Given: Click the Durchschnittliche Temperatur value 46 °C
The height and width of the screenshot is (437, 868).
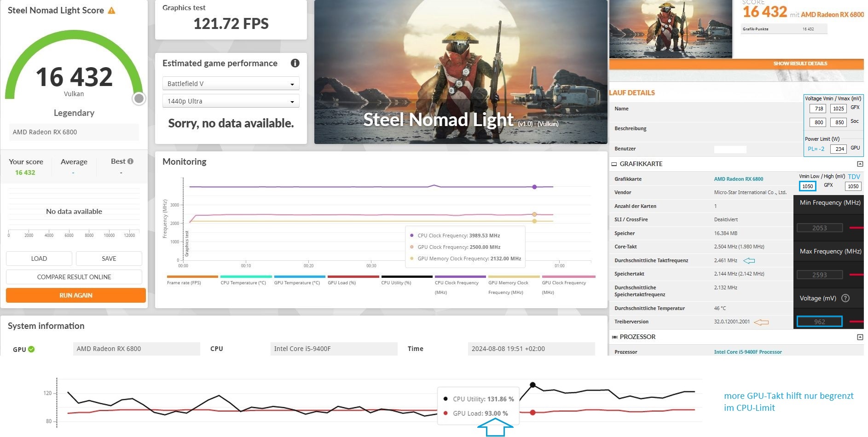Looking at the screenshot, I should tap(720, 308).
